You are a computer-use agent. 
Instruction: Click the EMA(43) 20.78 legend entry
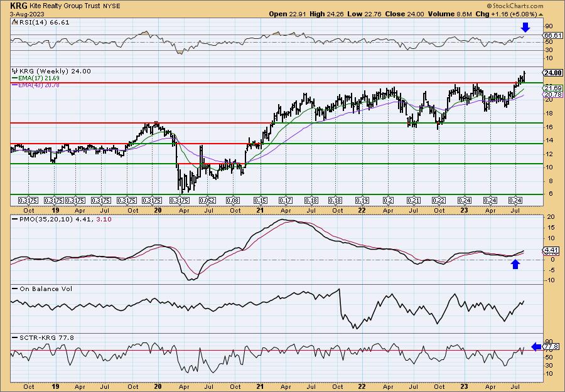click(39, 85)
